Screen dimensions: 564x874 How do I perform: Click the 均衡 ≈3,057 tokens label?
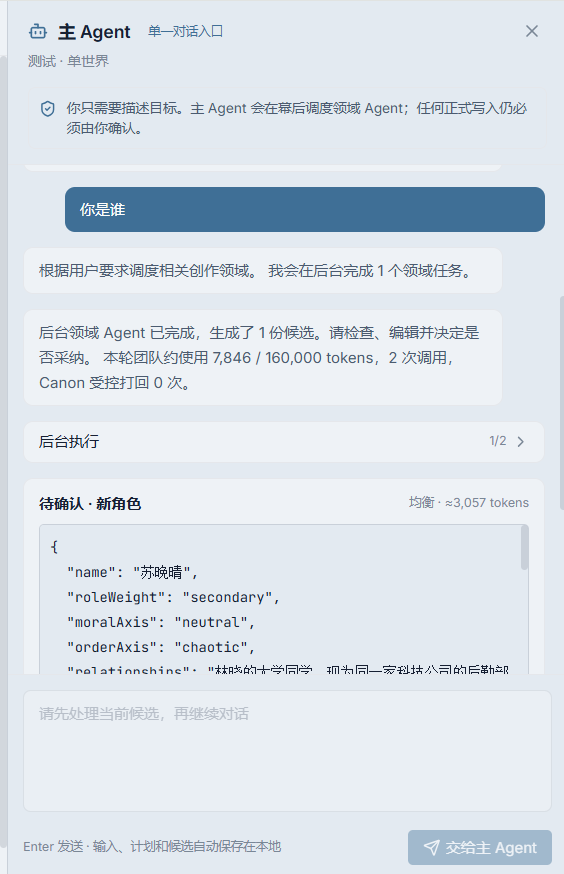(469, 503)
